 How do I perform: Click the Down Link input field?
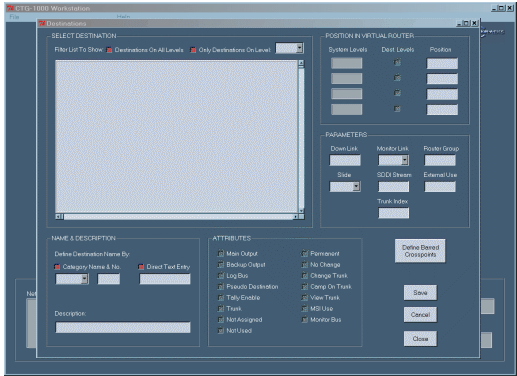click(345, 160)
